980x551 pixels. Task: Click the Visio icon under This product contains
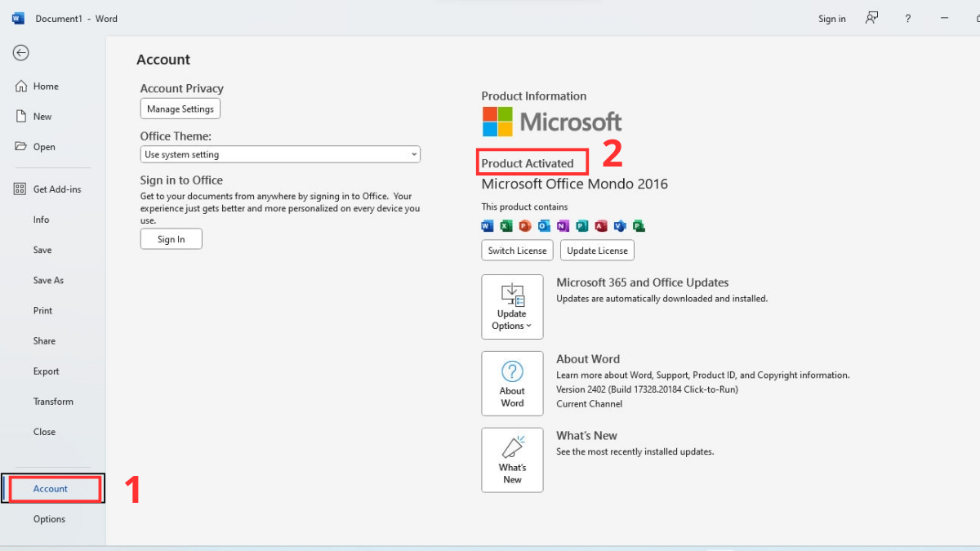620,226
